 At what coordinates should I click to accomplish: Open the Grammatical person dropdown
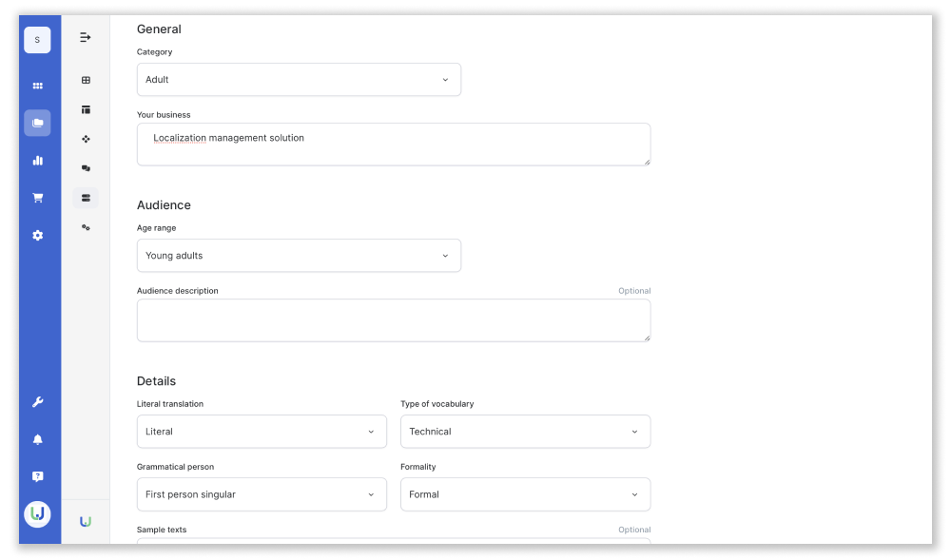pos(262,494)
